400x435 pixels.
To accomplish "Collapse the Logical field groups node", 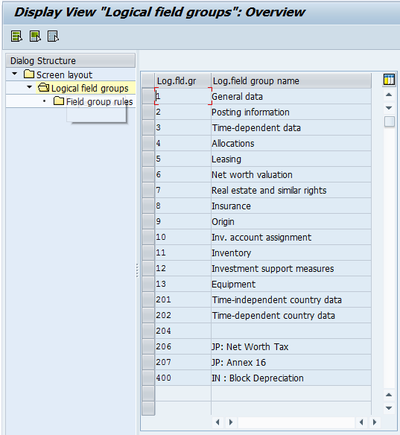I will tap(29, 87).
